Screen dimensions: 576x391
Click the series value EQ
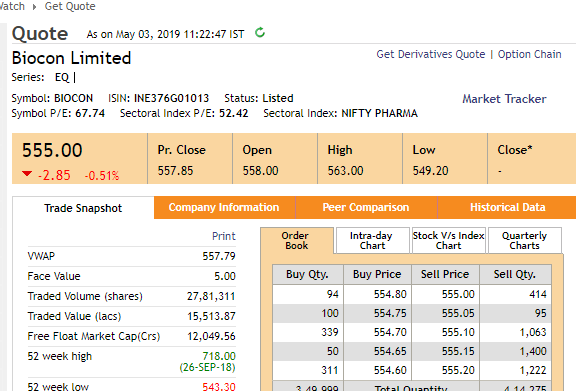[62, 78]
